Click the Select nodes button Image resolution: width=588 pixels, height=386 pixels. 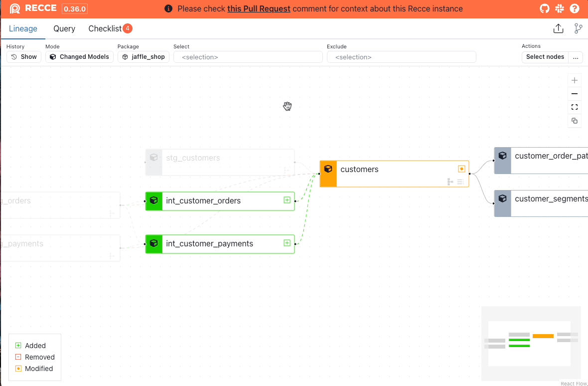[x=545, y=57]
